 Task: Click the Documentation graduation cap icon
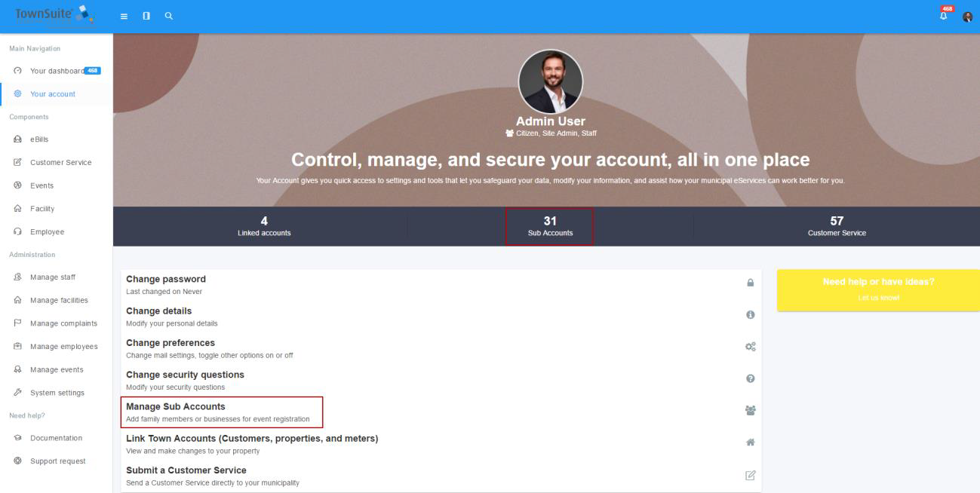coord(17,438)
